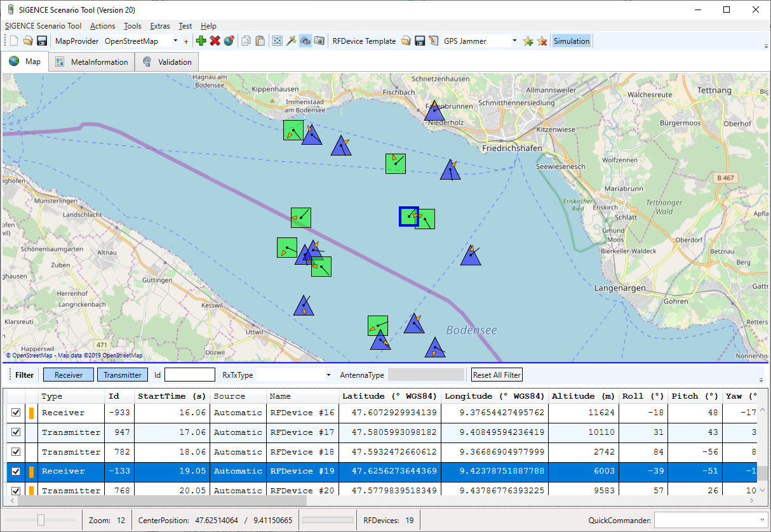Click the Reset All Filter button

click(x=497, y=375)
